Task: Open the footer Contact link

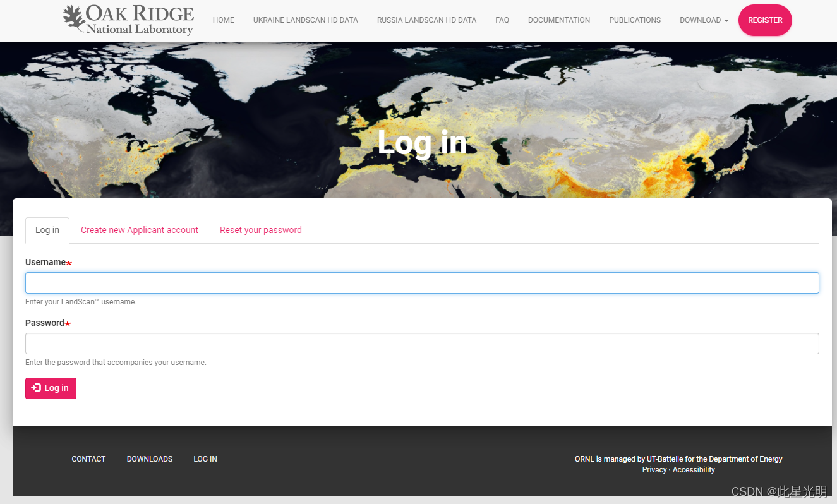Action: (x=88, y=459)
